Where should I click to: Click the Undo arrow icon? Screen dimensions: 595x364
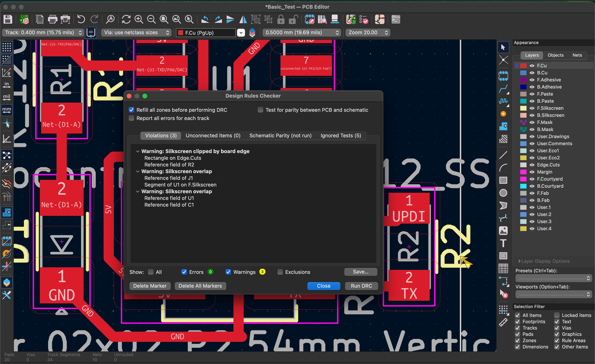pos(81,19)
